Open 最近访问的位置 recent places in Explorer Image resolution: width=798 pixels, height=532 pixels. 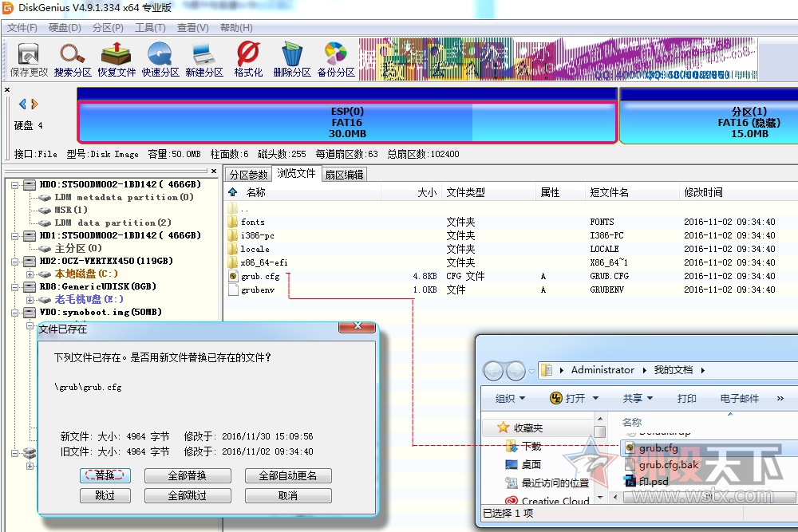tap(547, 483)
